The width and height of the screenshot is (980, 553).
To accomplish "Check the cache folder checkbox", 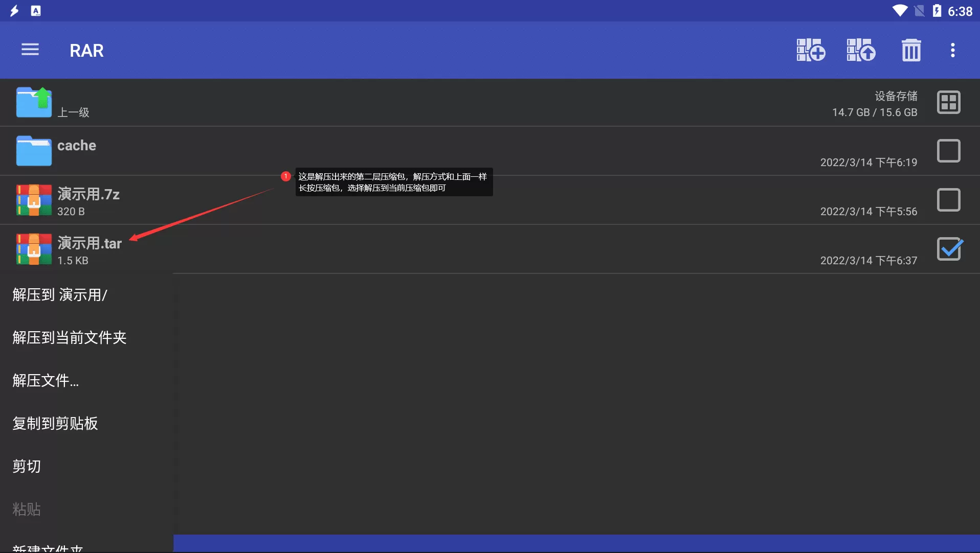I will tap(948, 151).
